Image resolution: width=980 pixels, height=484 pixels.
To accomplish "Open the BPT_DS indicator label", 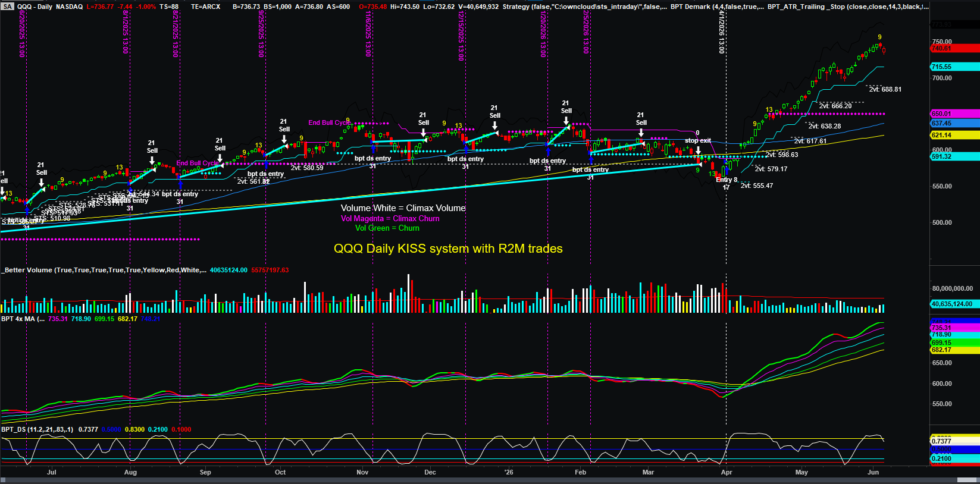I will point(37,429).
